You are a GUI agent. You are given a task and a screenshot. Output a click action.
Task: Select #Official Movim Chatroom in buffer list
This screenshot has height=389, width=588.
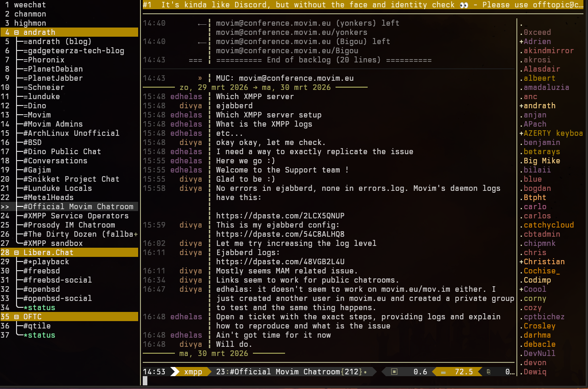point(69,206)
